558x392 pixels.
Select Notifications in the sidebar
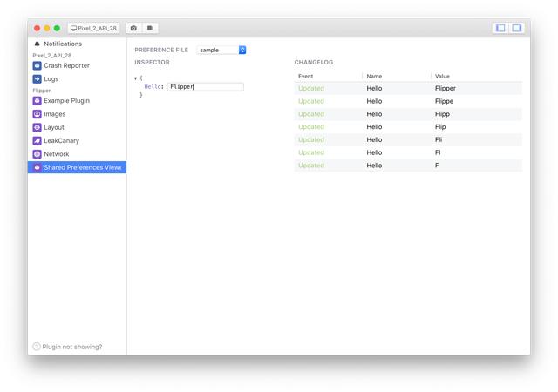63,44
